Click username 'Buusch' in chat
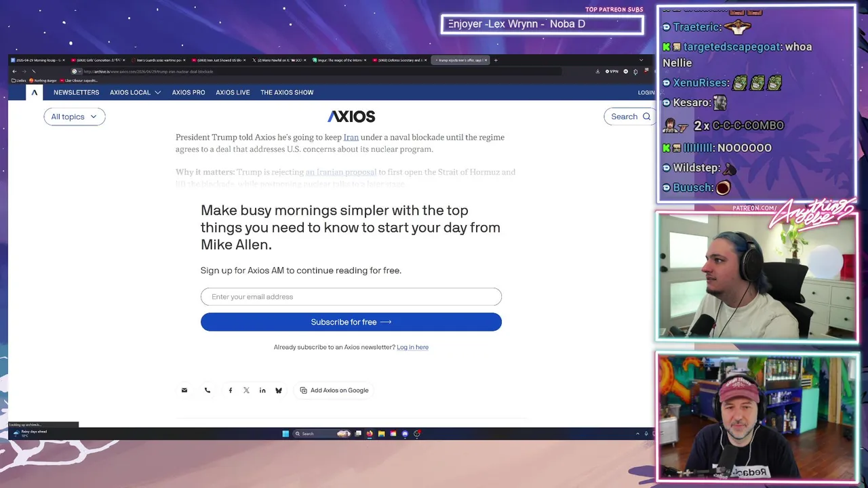This screenshot has width=868, height=488. pos(692,187)
